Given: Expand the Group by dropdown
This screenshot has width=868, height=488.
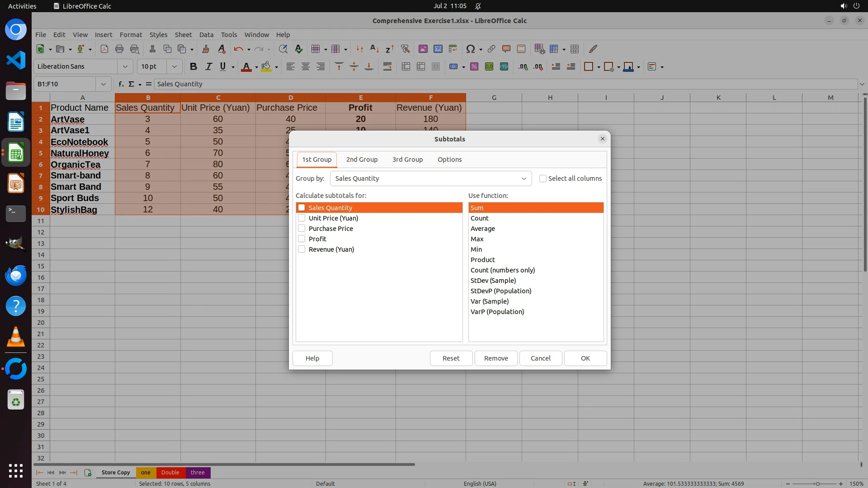Looking at the screenshot, I should click(524, 178).
